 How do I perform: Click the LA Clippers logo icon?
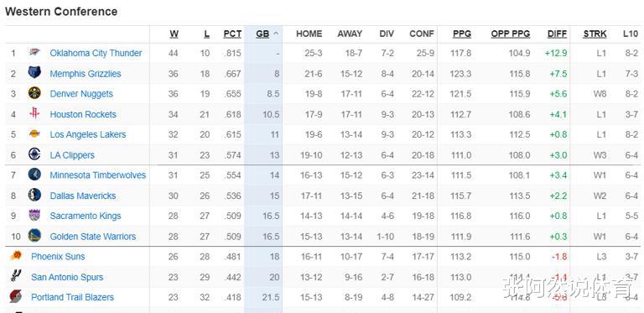click(34, 154)
